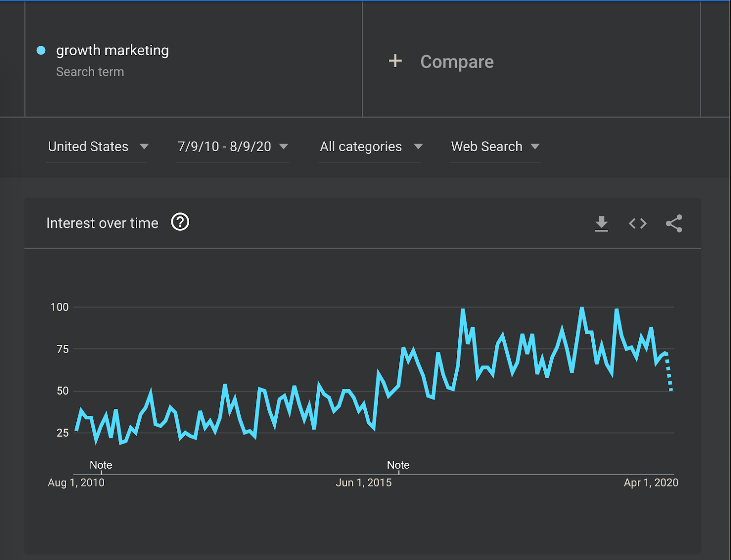Image resolution: width=731 pixels, height=560 pixels.
Task: Expand the 7/9/10 - 8/9/20 date range
Action: pyautogui.click(x=233, y=147)
